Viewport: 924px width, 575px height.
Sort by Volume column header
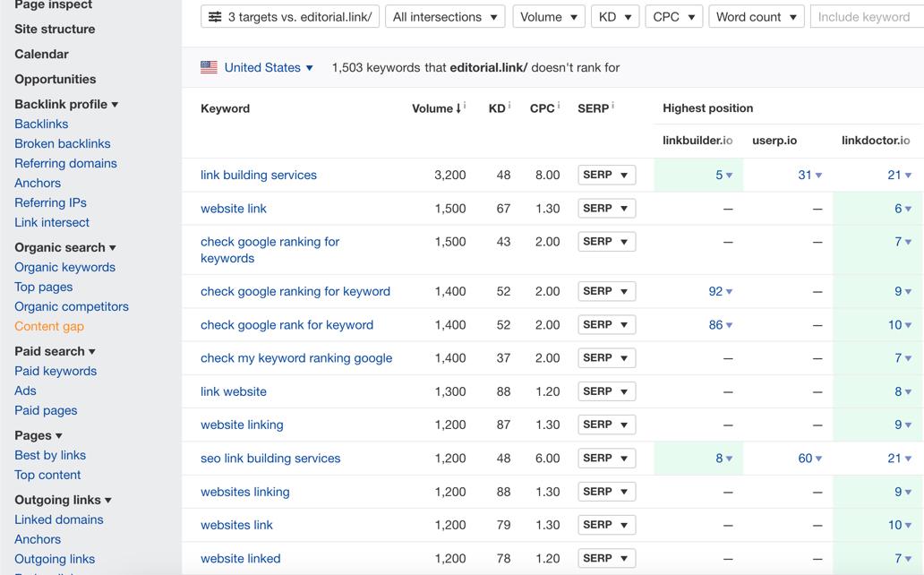tap(436, 108)
